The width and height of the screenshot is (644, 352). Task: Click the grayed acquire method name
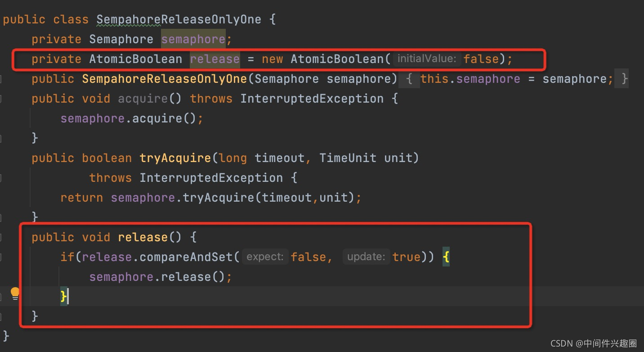click(x=143, y=99)
